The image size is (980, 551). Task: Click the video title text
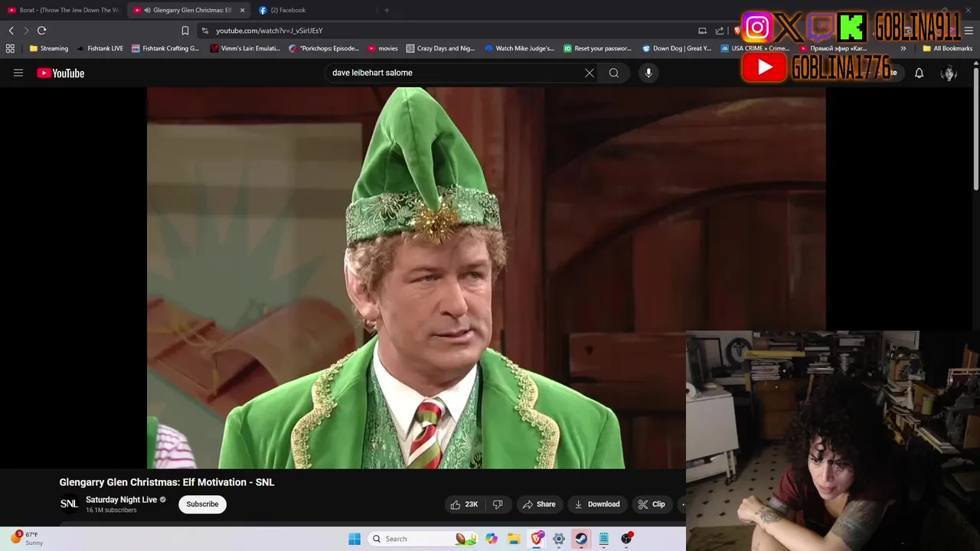click(167, 482)
